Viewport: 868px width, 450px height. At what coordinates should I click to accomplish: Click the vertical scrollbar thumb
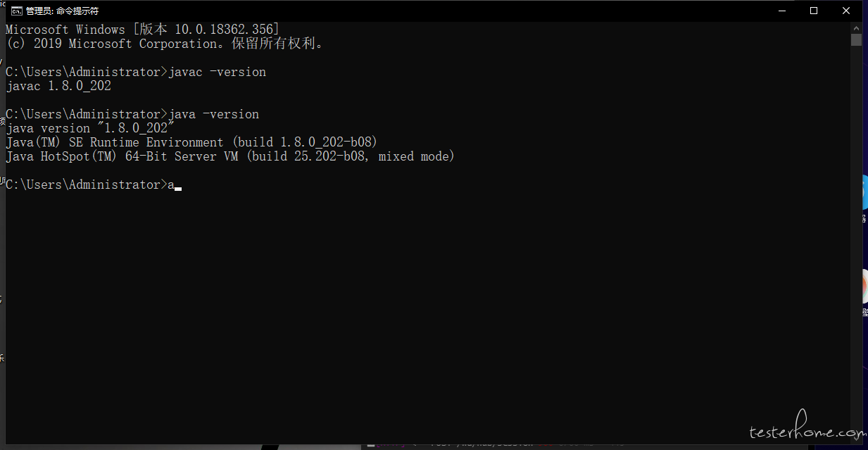pyautogui.click(x=856, y=39)
